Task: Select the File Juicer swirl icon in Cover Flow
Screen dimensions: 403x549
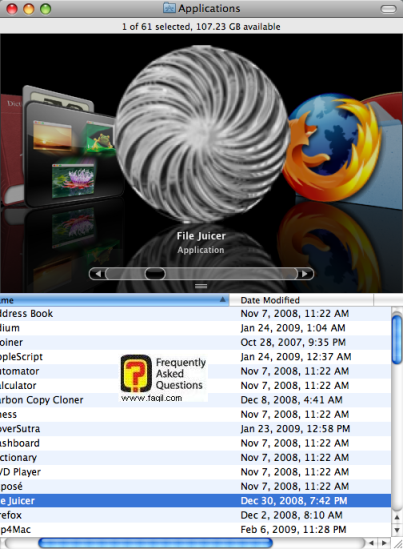Action: click(202, 134)
